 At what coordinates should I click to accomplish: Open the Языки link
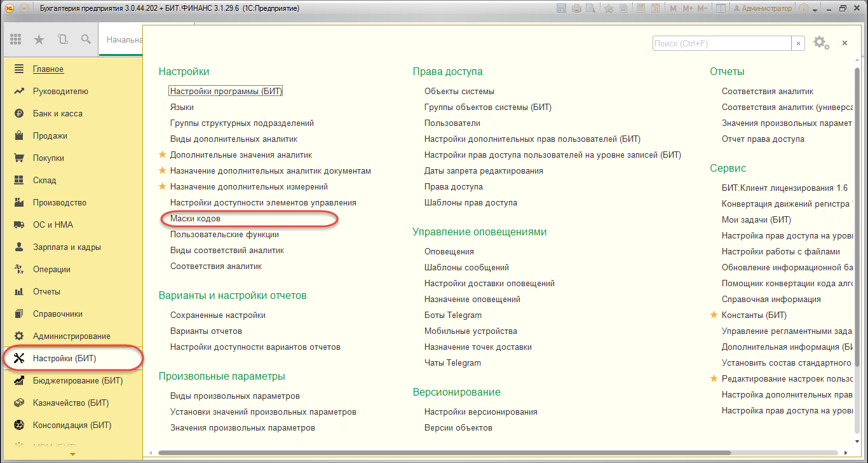click(182, 107)
